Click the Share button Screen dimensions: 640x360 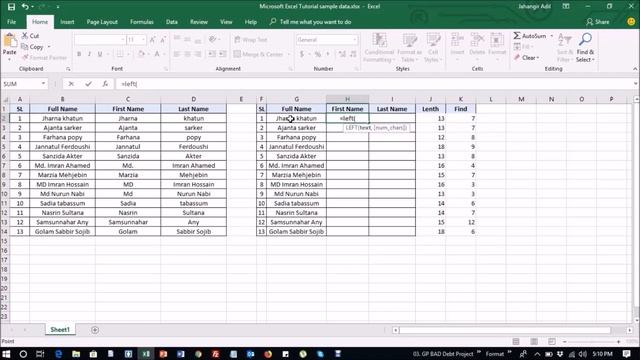598,22
